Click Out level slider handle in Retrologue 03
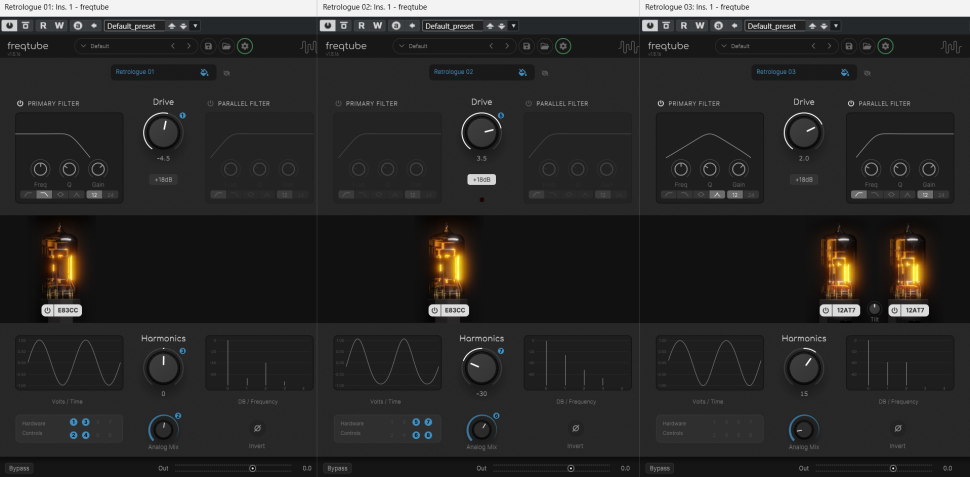Viewport: 970px width, 477px height. click(x=892, y=468)
